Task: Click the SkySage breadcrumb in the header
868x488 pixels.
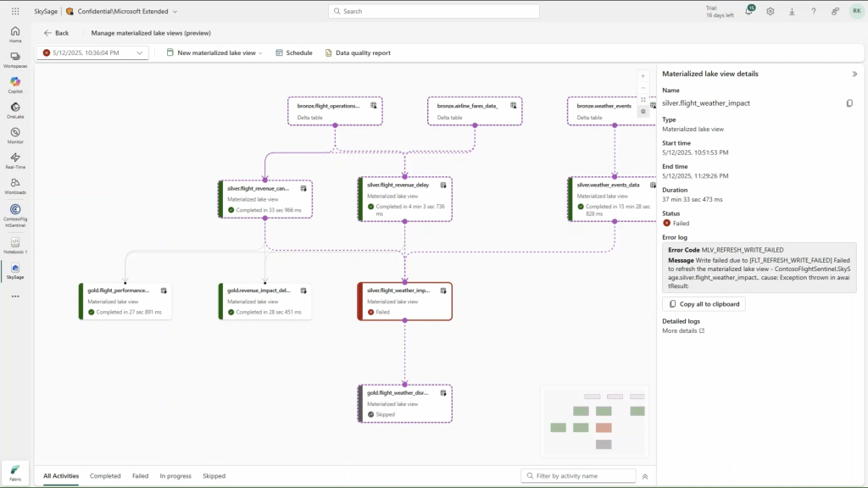Action: tap(46, 11)
